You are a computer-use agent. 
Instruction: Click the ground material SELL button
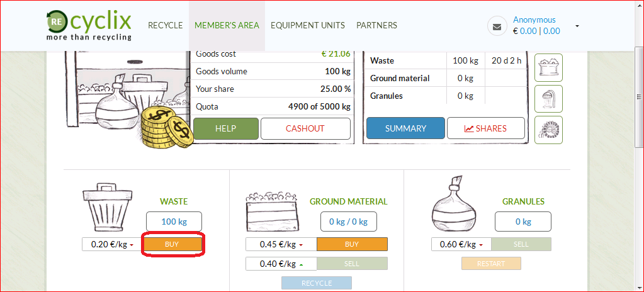352,264
